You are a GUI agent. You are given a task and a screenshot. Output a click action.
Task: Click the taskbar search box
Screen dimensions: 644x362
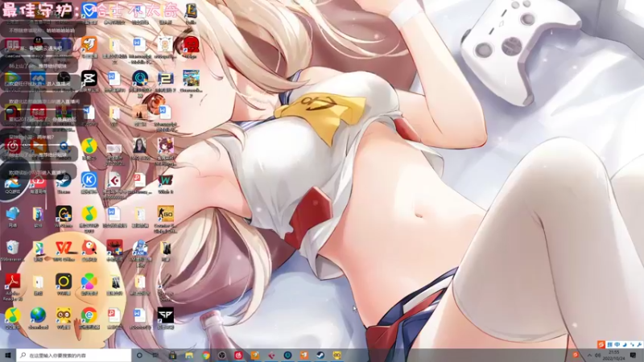pyautogui.click(x=74, y=355)
